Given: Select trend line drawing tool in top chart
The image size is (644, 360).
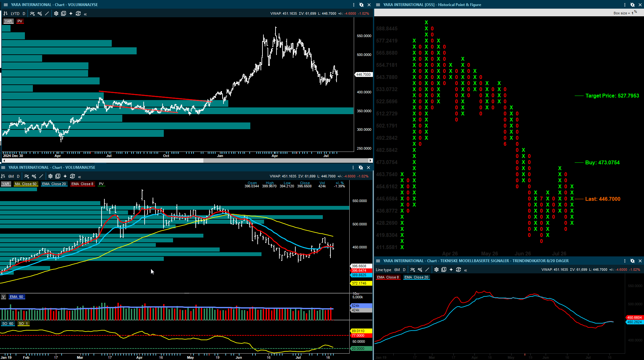Looking at the screenshot, I should pos(47,13).
